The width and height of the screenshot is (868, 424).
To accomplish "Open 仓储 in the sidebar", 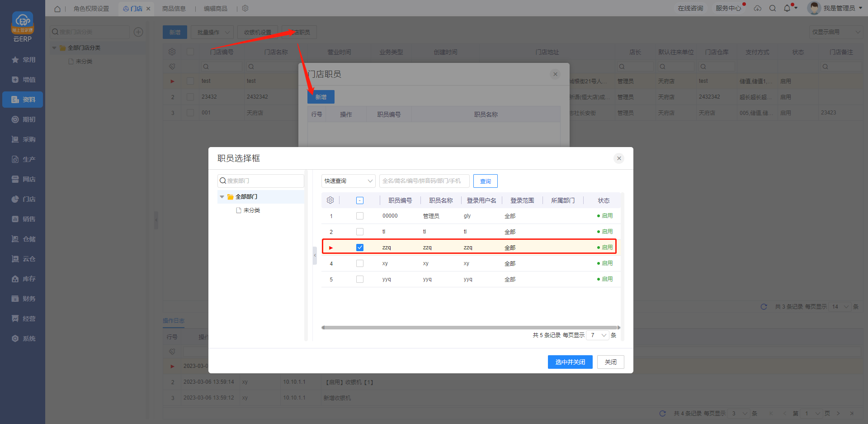I will 23,239.
